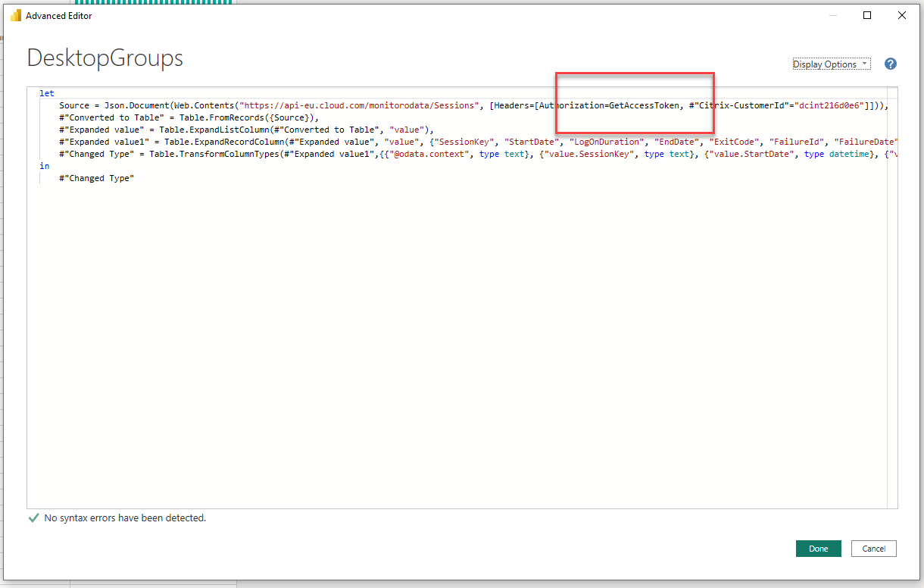
Task: Open the Display Options dropdown
Action: coord(832,64)
